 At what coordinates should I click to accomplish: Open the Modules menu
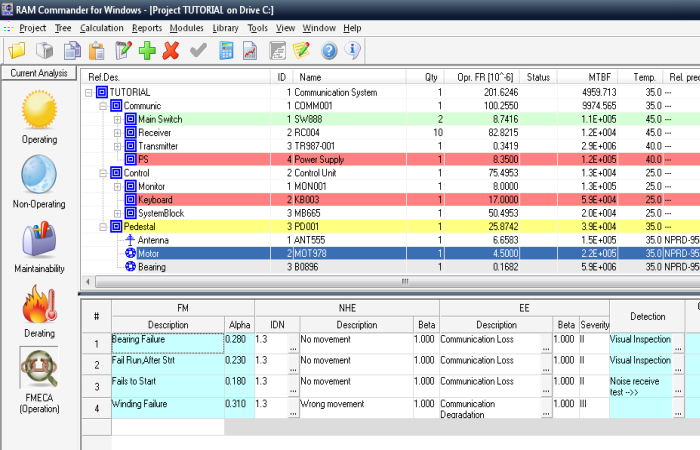(x=187, y=28)
